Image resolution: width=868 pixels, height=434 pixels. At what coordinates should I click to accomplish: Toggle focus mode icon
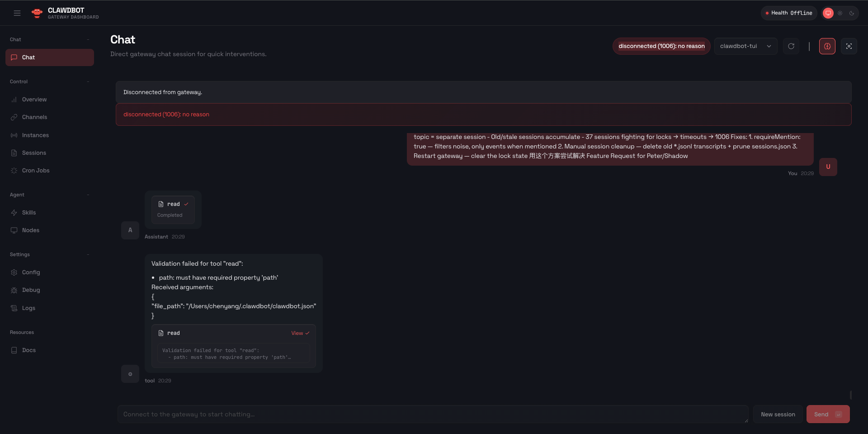point(849,46)
